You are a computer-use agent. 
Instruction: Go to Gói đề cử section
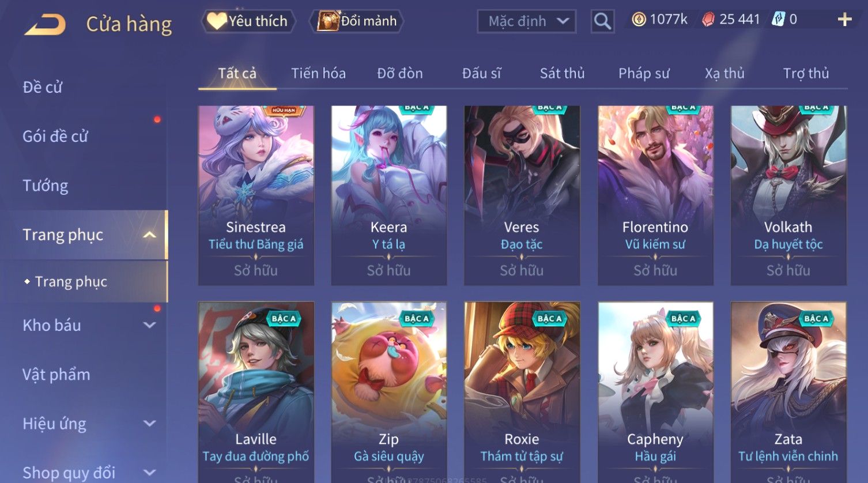coord(55,137)
